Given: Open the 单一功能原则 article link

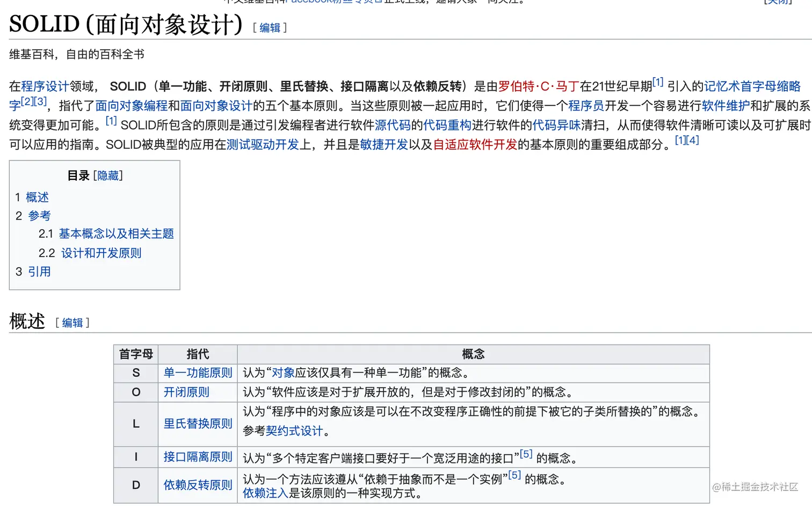Looking at the screenshot, I should coord(197,373).
